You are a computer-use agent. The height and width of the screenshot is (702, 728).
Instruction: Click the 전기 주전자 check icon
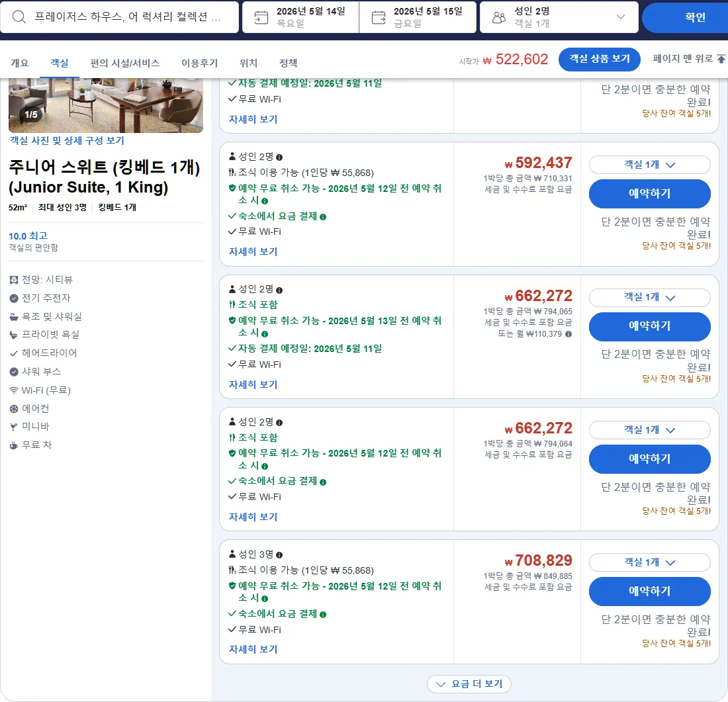coord(14,298)
